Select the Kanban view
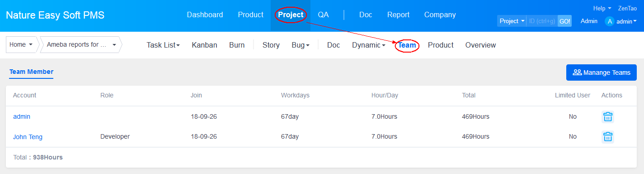Image resolution: width=644 pixels, height=174 pixels. tap(204, 45)
